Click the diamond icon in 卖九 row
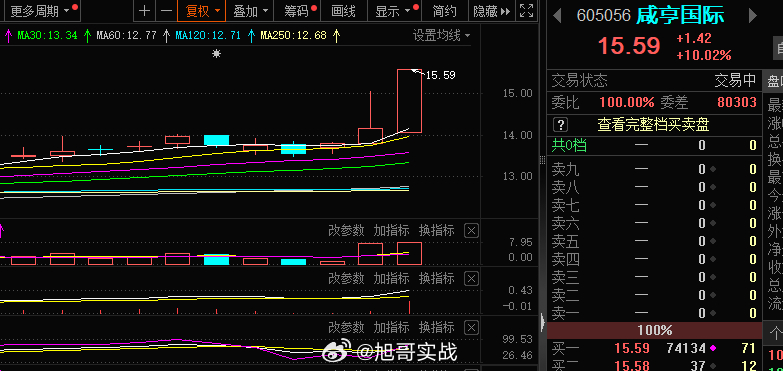 713,169
